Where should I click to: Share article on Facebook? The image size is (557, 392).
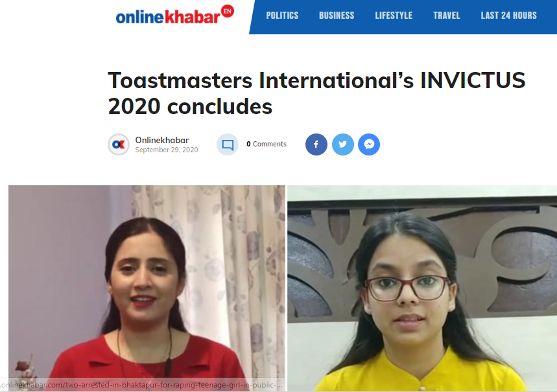[x=316, y=144]
